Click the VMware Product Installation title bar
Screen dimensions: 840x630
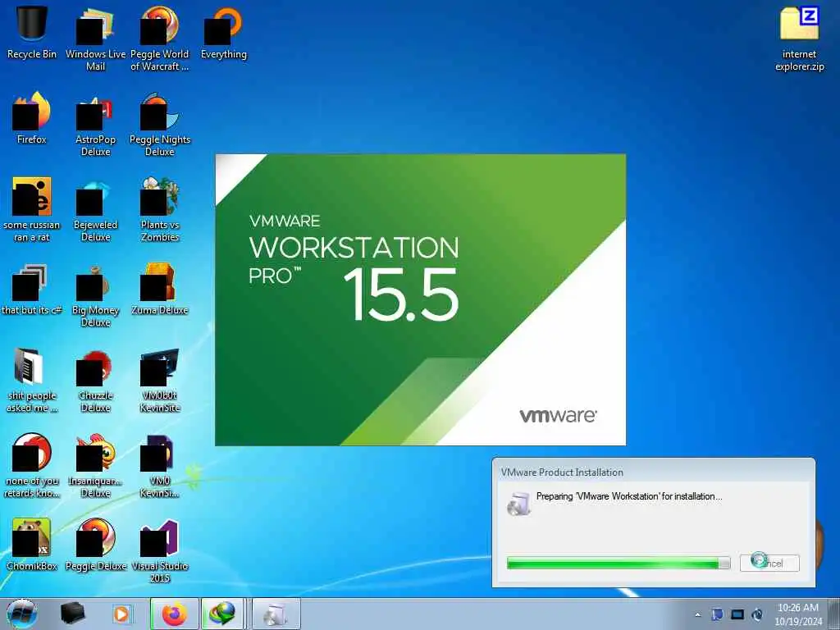click(x=654, y=472)
